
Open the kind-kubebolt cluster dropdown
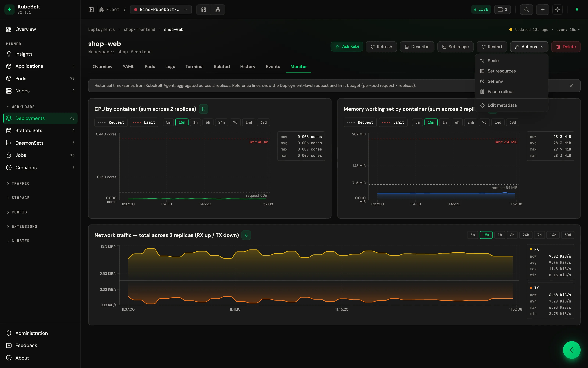click(161, 10)
